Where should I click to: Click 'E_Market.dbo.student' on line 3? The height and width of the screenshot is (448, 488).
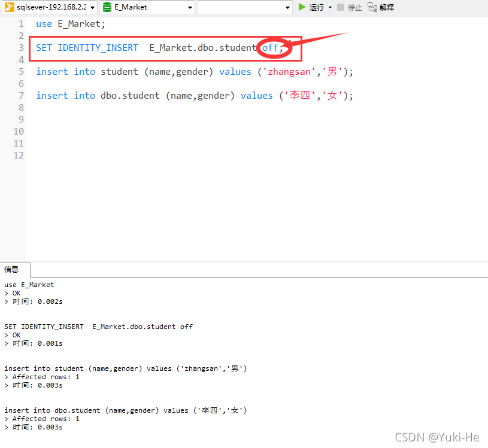pos(202,48)
